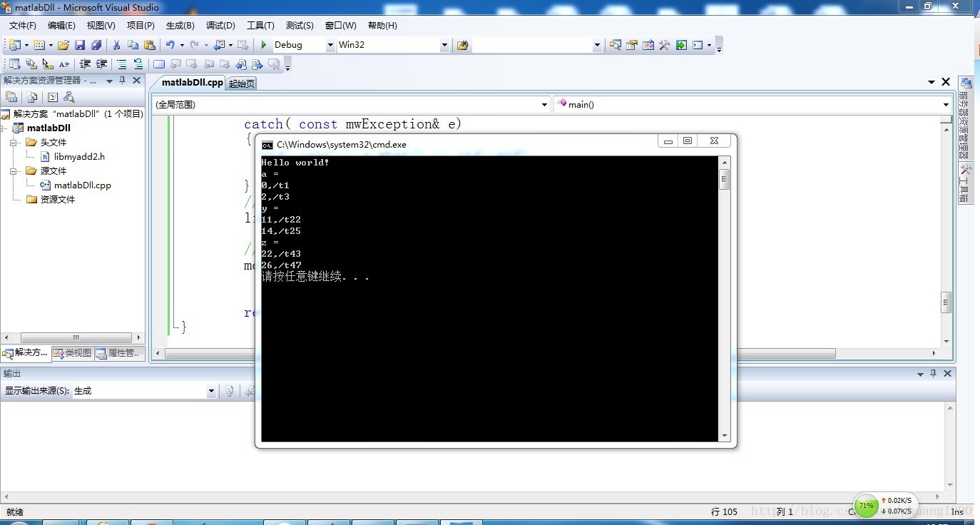Click the Save All icon

96,45
